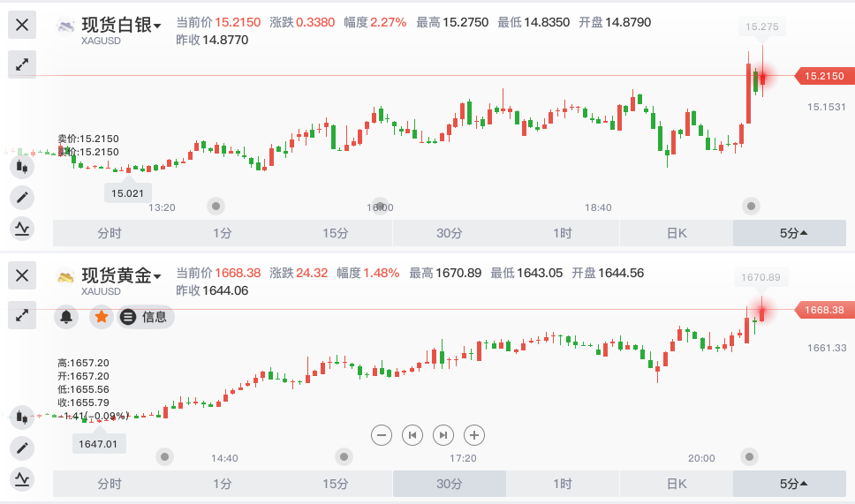Open candlestick chart type in silver panel

point(22,165)
